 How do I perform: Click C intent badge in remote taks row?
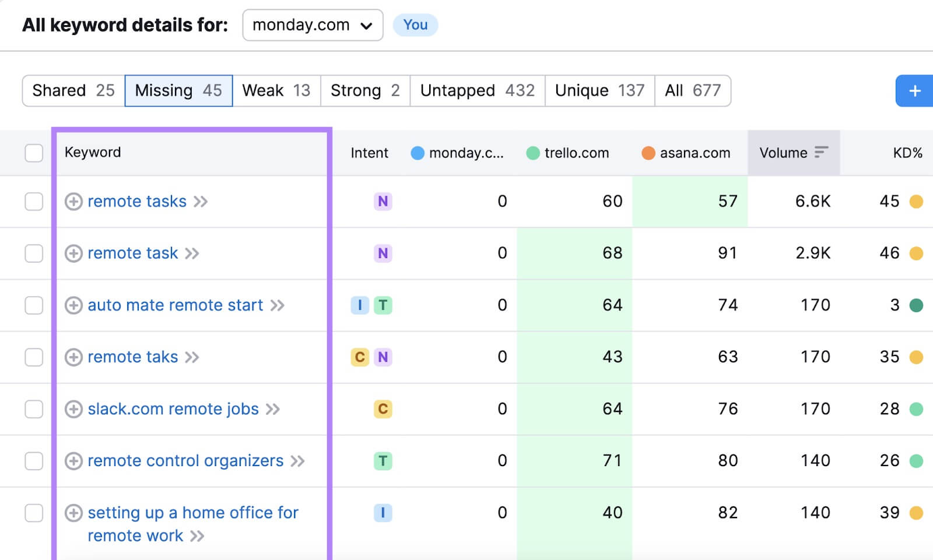360,357
